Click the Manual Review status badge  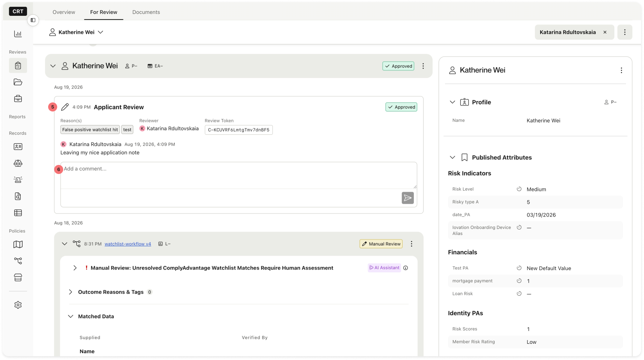[381, 244]
